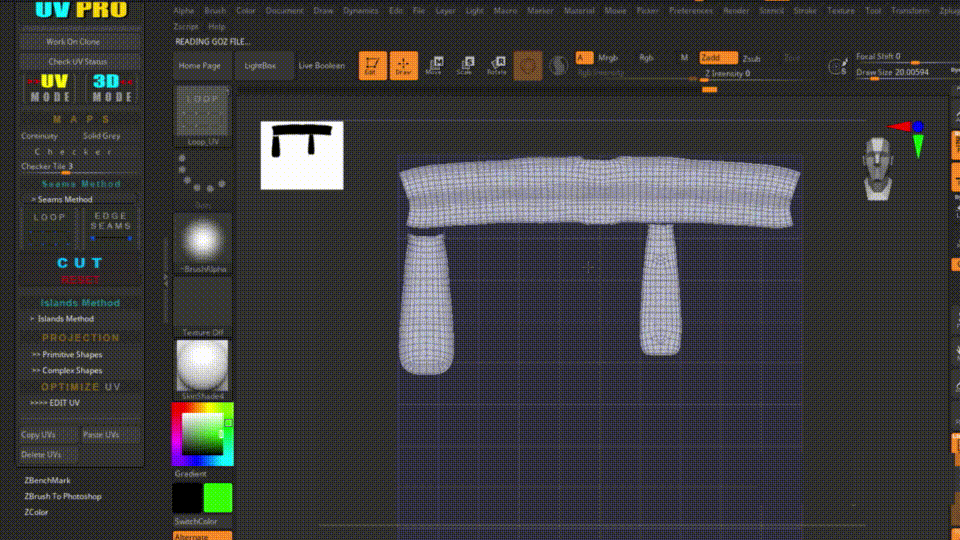Click Paste UVs button
Screen dimensions: 960x540
(111, 435)
